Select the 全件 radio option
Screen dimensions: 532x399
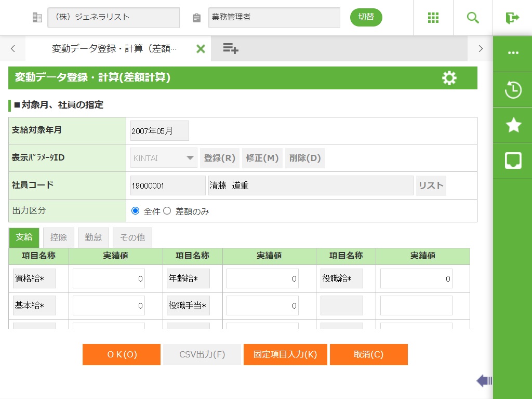point(136,211)
